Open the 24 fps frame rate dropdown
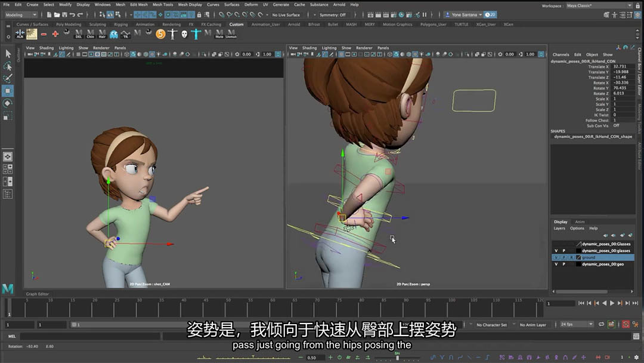 pyautogui.click(x=577, y=324)
